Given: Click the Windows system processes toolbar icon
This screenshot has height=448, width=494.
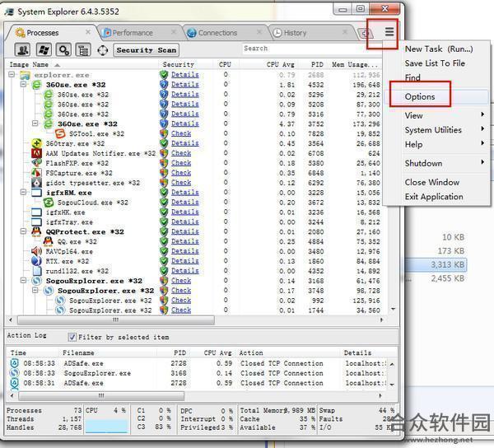Looking at the screenshot, I should coord(44,50).
